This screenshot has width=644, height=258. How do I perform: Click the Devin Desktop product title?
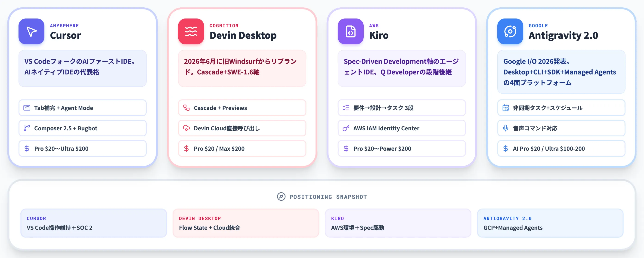point(243,35)
